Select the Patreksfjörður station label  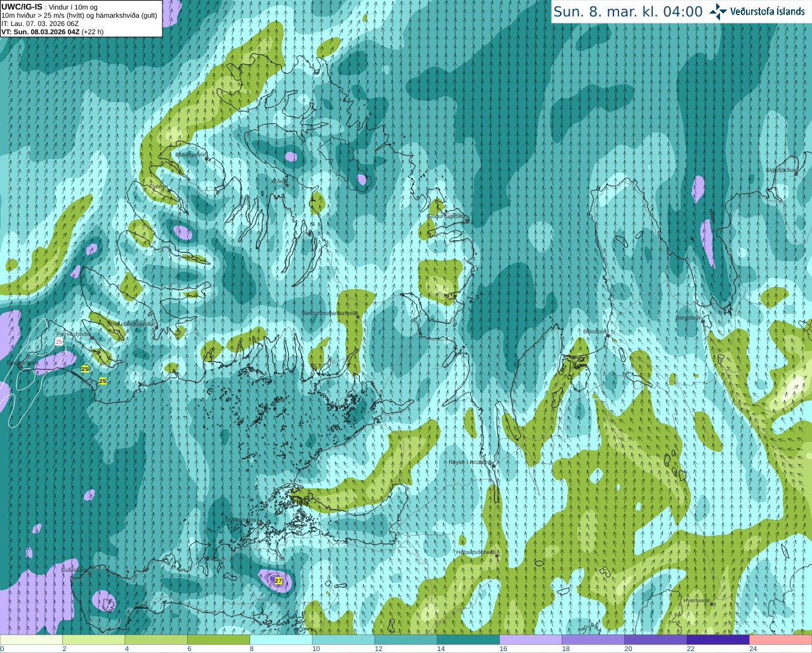[74, 333]
